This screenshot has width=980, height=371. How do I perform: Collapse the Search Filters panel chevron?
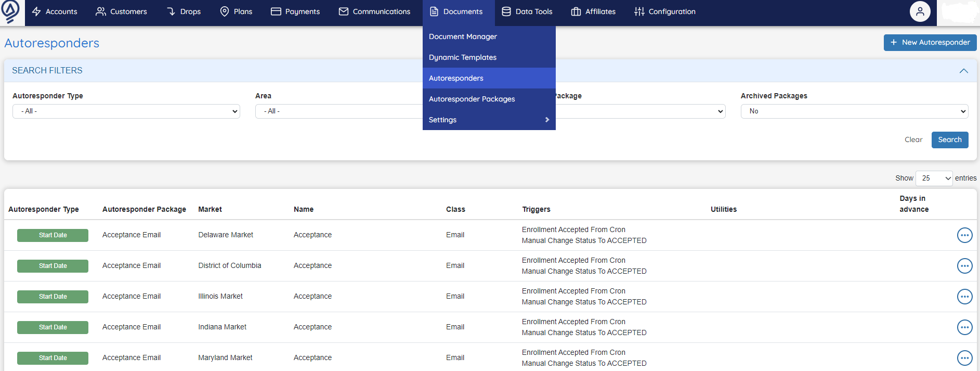point(964,71)
